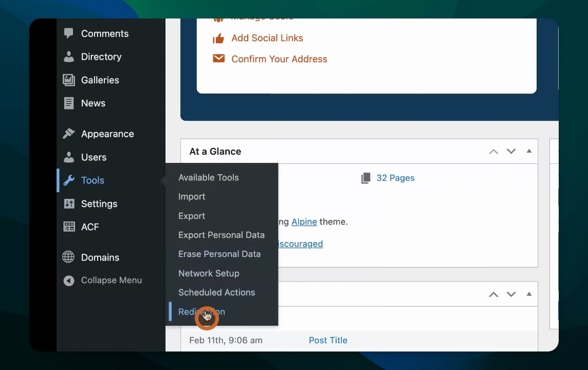Click the envelope Confirm Your Address icon

click(x=218, y=59)
